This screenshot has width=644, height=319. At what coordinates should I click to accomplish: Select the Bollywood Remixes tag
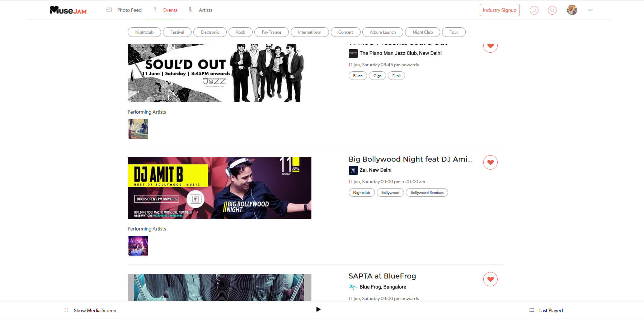click(427, 192)
